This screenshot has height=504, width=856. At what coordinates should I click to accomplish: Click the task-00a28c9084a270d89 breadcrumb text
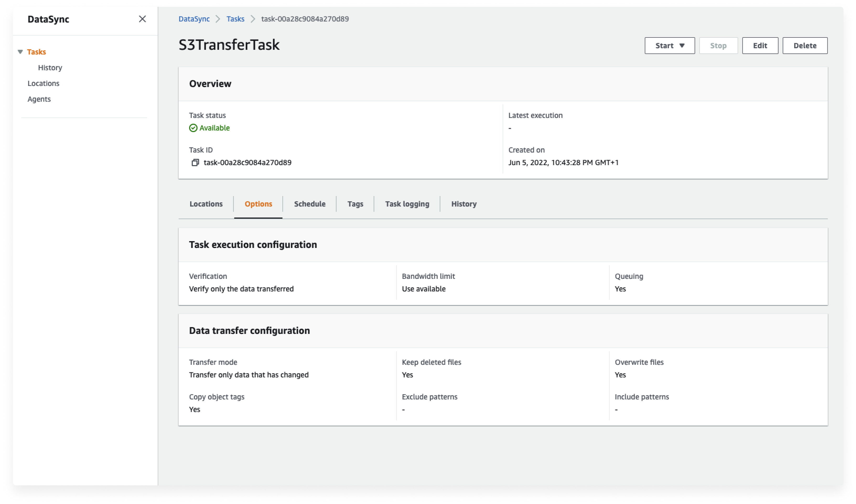pyautogui.click(x=305, y=19)
